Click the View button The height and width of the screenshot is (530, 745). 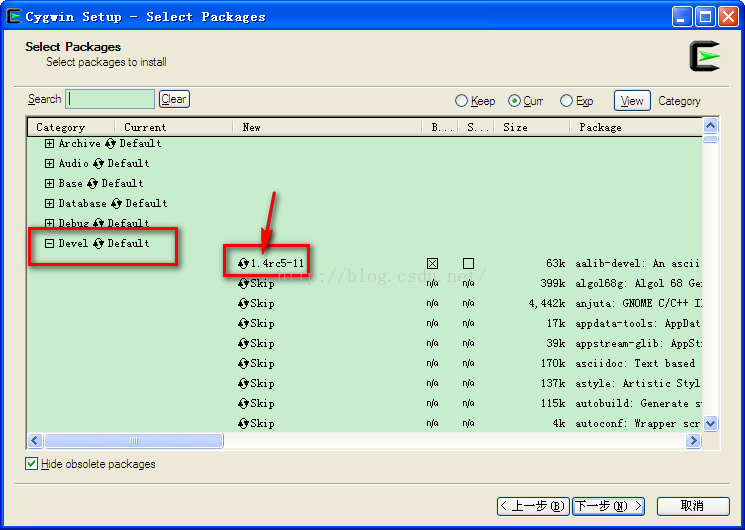(x=632, y=101)
